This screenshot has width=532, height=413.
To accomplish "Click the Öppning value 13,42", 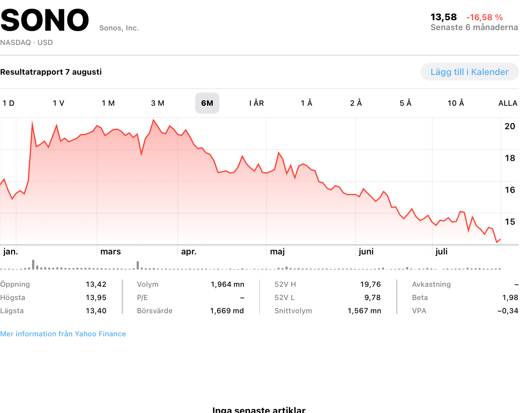I will (96, 284).
